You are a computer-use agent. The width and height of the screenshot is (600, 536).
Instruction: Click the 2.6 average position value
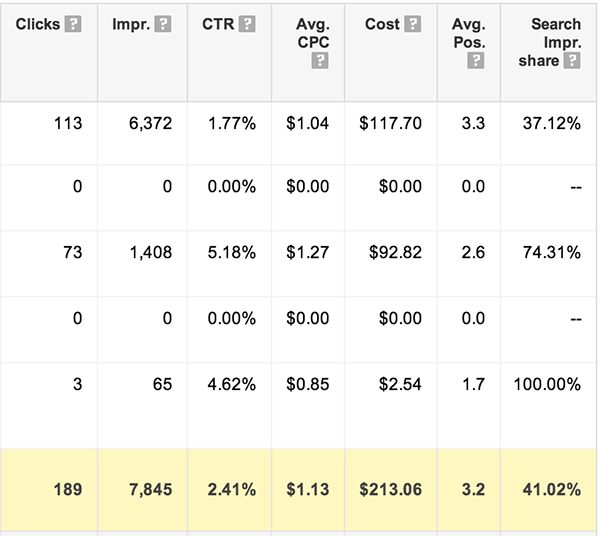coord(473,253)
